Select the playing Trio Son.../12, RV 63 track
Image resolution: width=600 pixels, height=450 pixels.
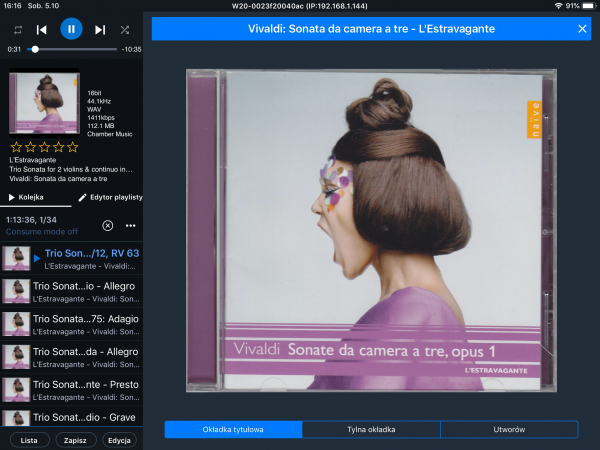click(72, 258)
